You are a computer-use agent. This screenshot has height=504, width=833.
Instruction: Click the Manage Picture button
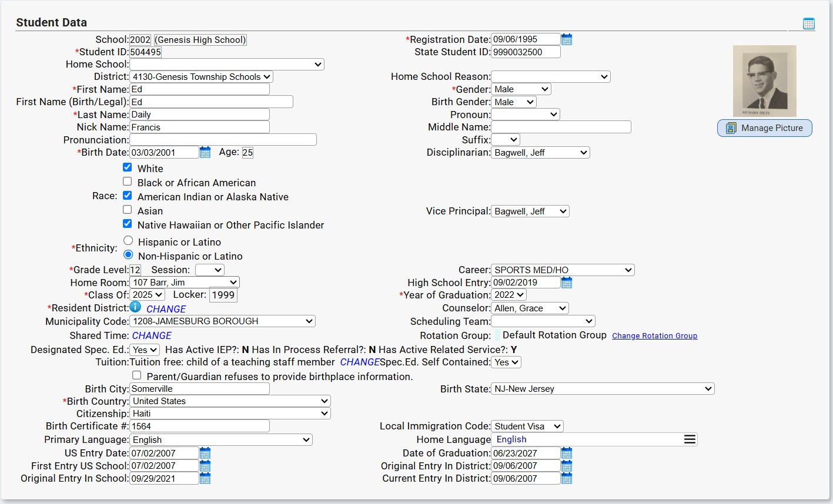click(x=764, y=128)
